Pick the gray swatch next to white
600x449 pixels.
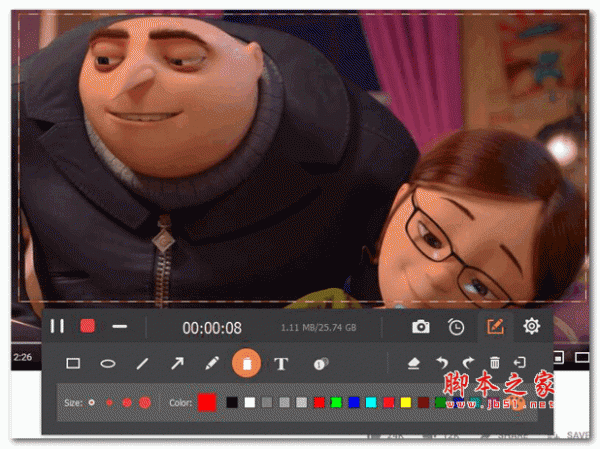267,402
